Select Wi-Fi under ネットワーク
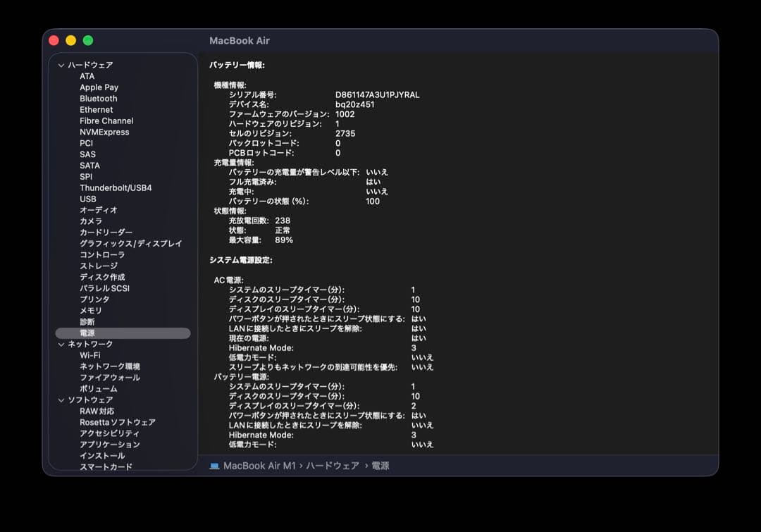The height and width of the screenshot is (532, 761). click(x=89, y=355)
